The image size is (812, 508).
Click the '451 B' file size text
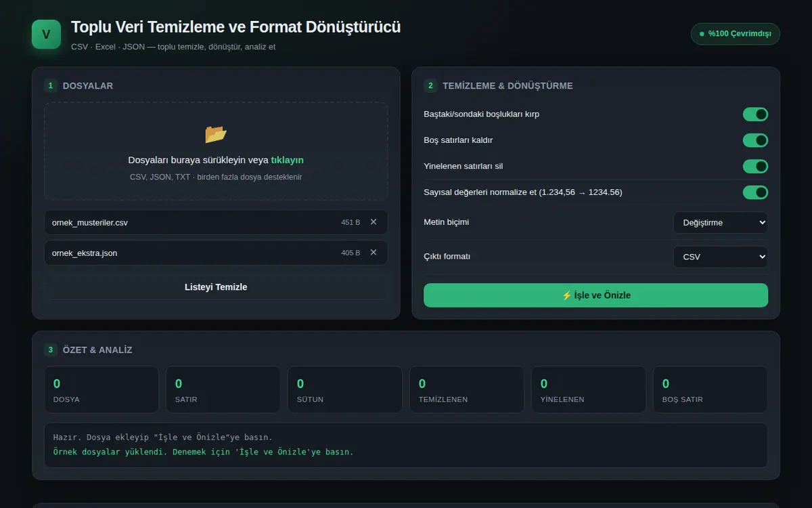tap(351, 222)
